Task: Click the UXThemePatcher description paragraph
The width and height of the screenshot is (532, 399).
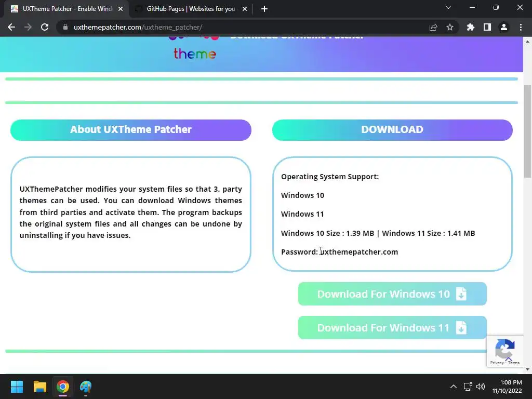Action: pos(130,212)
